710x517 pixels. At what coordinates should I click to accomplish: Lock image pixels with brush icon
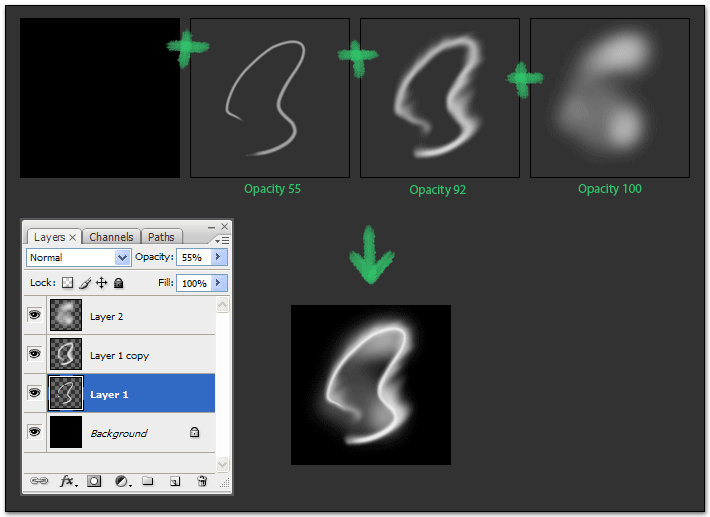click(85, 284)
